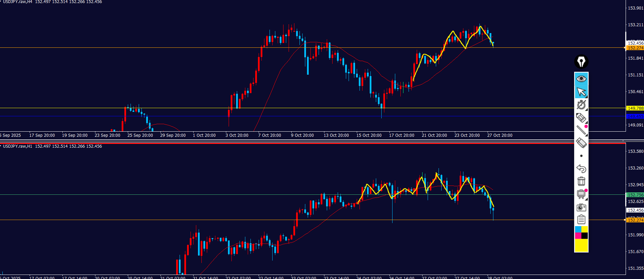Clear all drawings with the trash icon

point(581,181)
